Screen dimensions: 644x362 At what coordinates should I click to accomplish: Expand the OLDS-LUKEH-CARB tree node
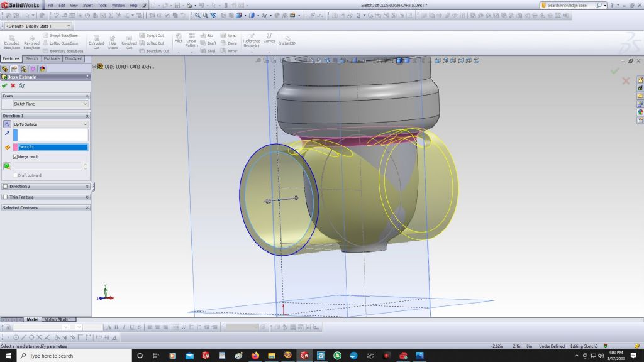click(94, 66)
